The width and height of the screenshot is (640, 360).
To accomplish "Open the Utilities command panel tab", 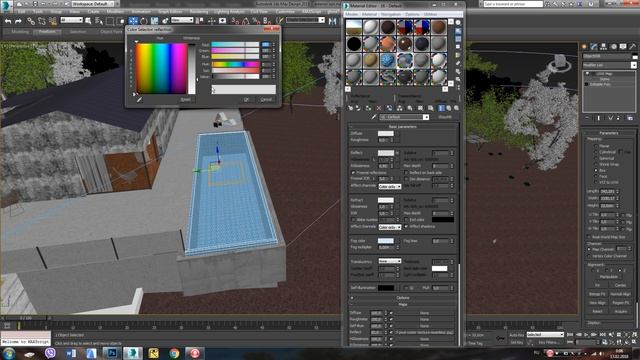I will (x=633, y=47).
